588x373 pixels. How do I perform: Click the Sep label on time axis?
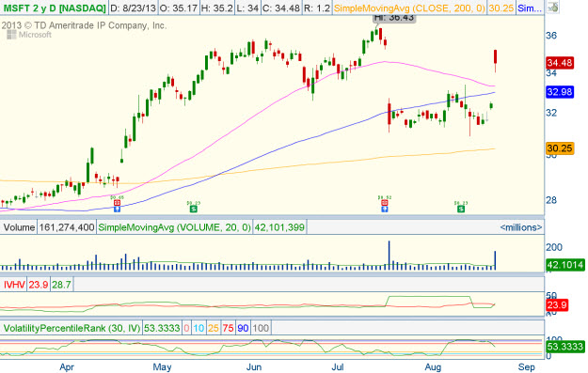tap(526, 367)
